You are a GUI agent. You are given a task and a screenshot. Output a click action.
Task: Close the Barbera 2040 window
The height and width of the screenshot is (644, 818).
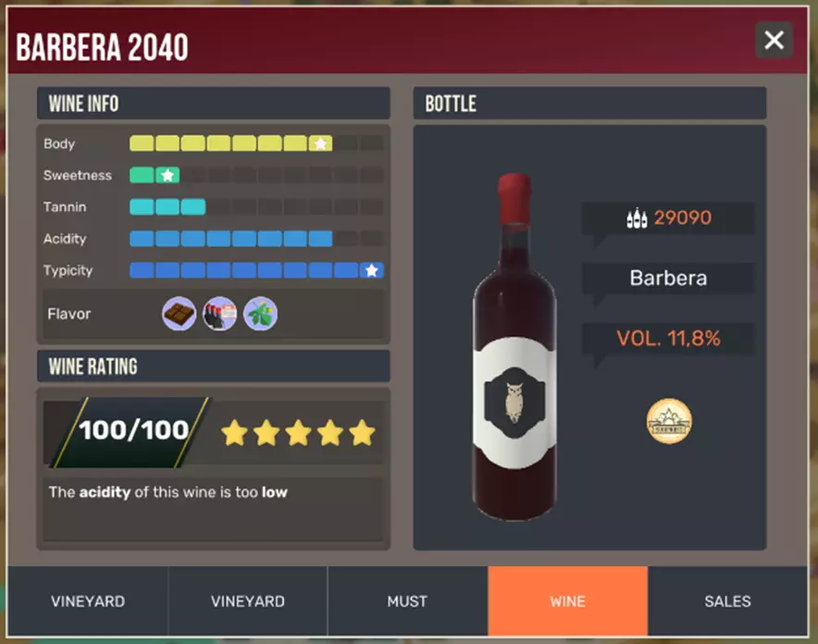pyautogui.click(x=775, y=40)
